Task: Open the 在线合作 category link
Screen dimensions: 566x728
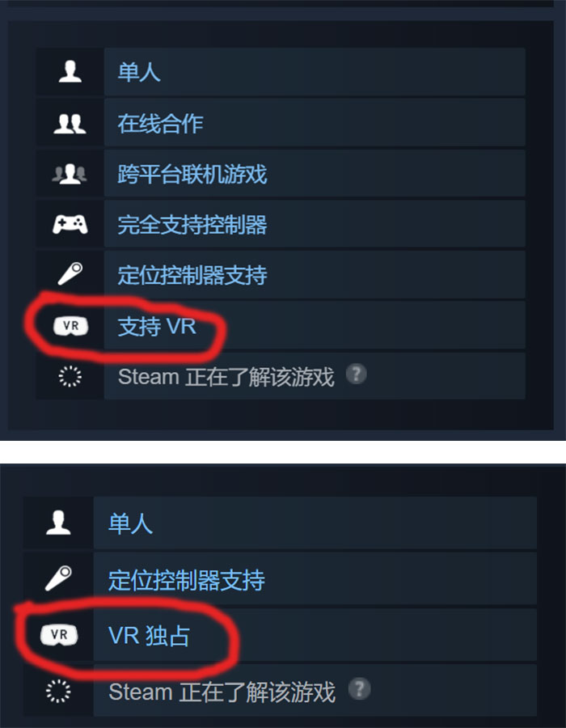Action: (161, 124)
